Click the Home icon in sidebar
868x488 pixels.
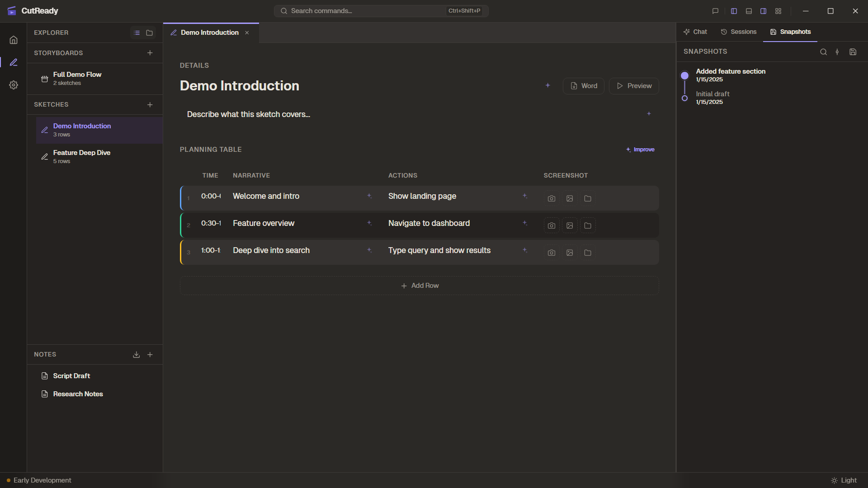pyautogui.click(x=14, y=40)
